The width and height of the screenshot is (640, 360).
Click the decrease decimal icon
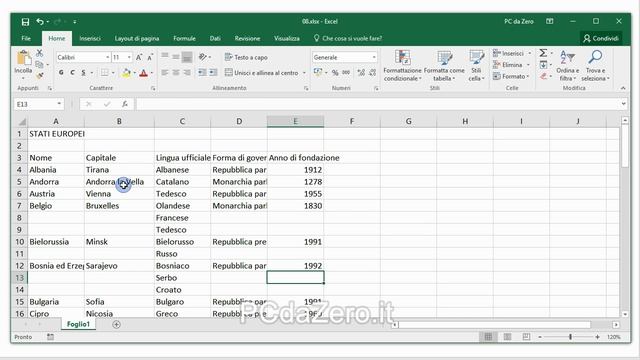(x=372, y=73)
